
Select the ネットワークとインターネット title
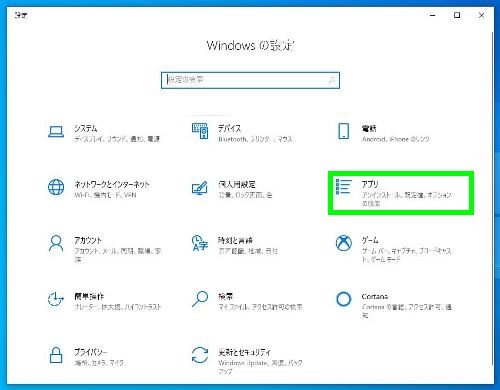112,184
